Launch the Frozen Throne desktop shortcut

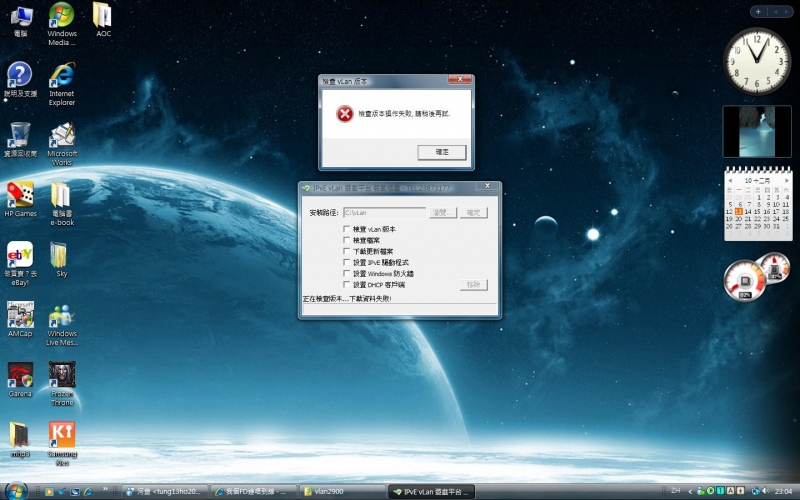coord(62,384)
